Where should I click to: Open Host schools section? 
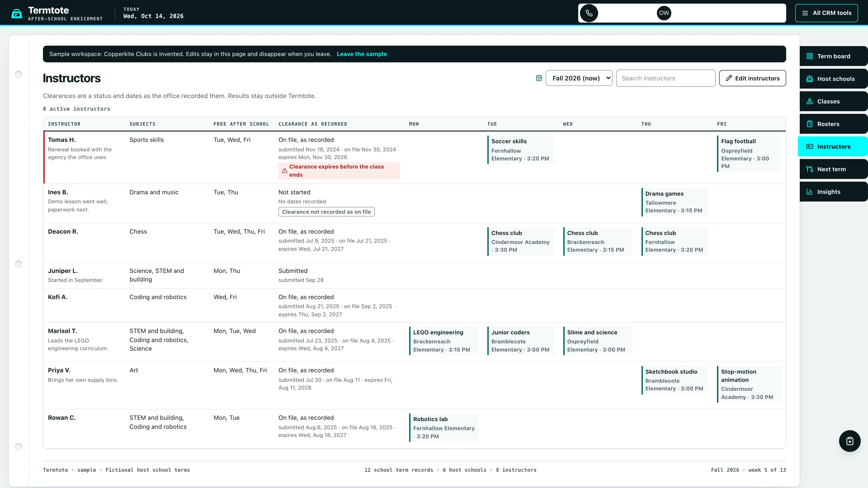point(834,79)
